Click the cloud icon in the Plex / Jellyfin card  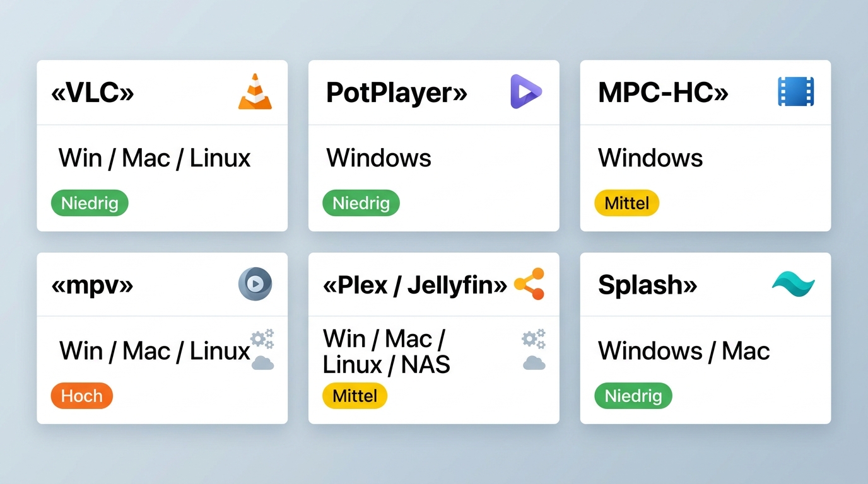point(534,362)
